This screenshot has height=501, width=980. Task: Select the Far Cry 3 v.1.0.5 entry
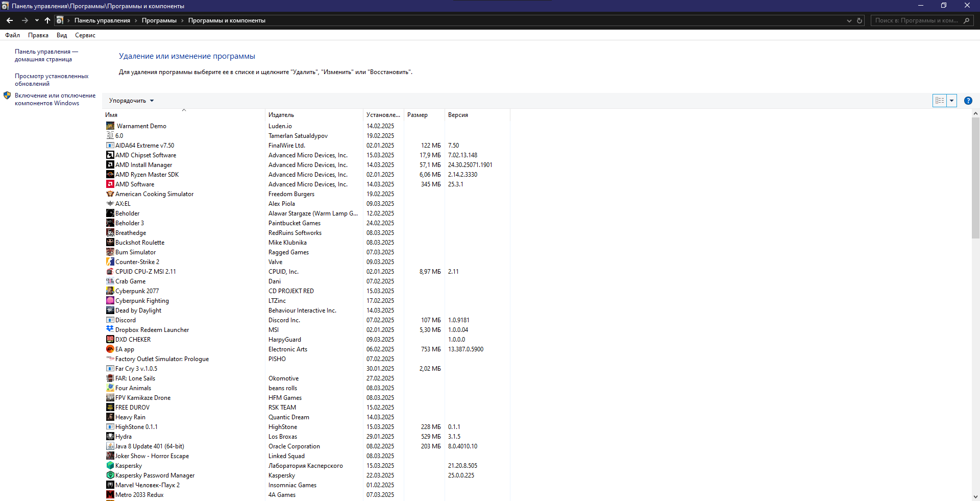point(308,369)
